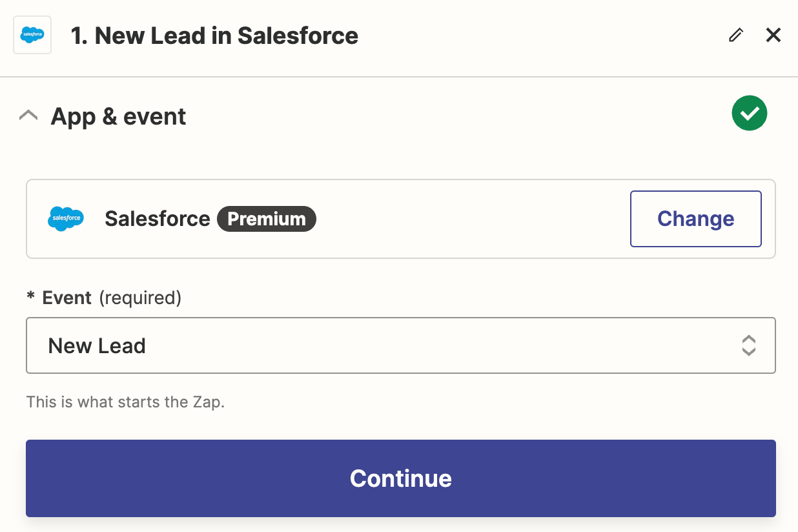Click the App & event section heading
The image size is (798, 532).
(x=118, y=116)
